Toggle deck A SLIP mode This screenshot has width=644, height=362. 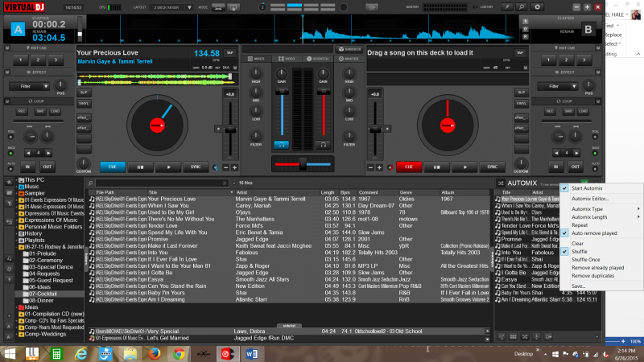[x=84, y=93]
